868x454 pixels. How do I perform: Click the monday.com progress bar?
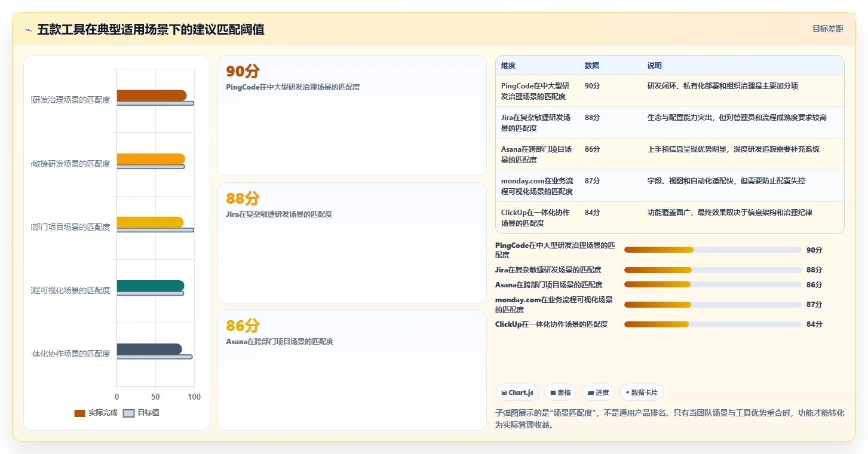click(x=713, y=305)
